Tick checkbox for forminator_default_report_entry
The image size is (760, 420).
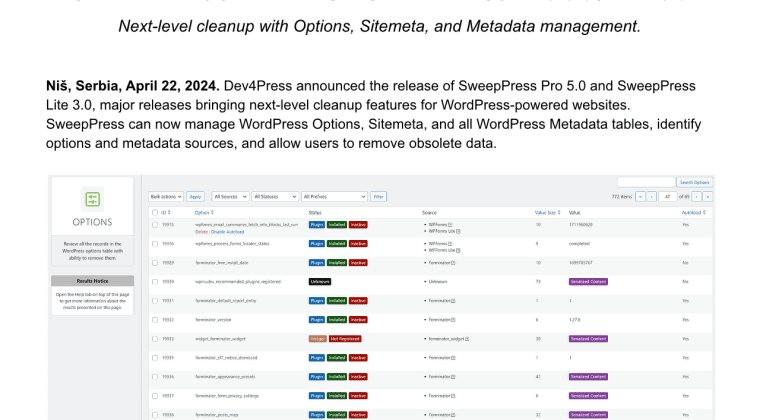[x=155, y=301]
